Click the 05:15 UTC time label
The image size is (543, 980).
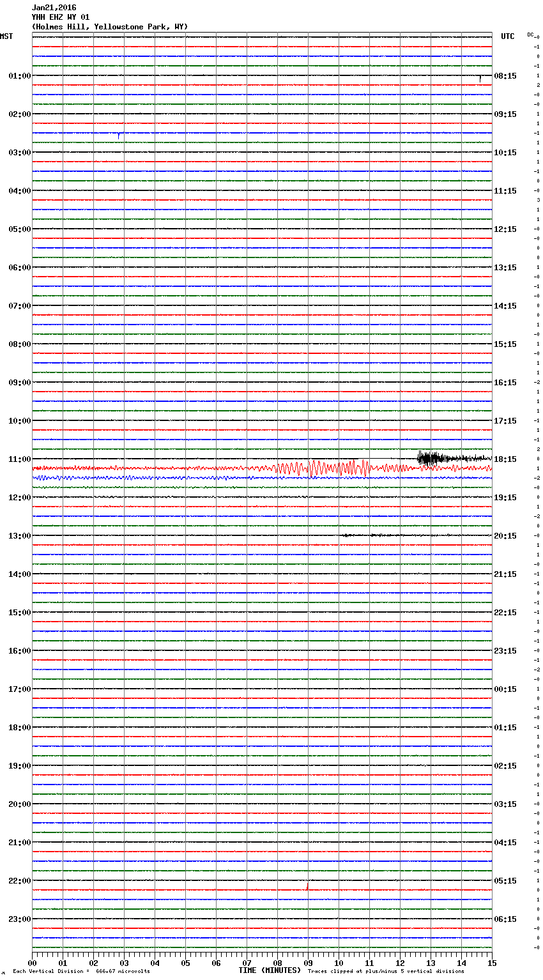coord(505,881)
